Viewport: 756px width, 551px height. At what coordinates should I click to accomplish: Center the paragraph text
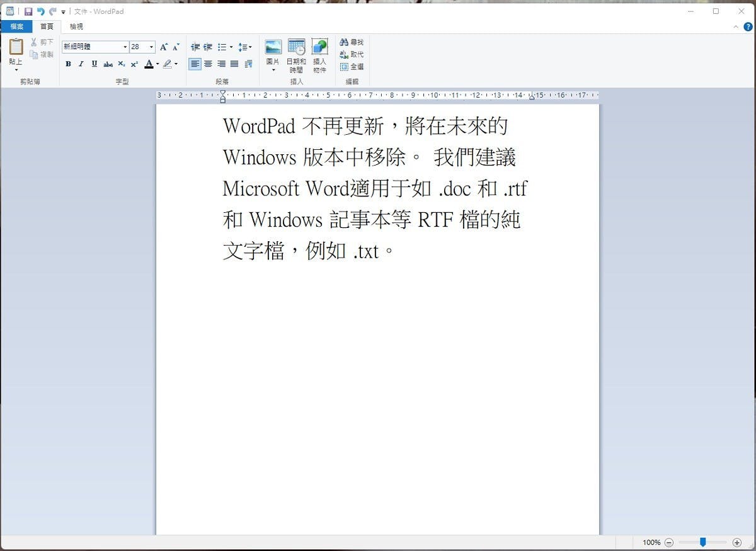[208, 64]
